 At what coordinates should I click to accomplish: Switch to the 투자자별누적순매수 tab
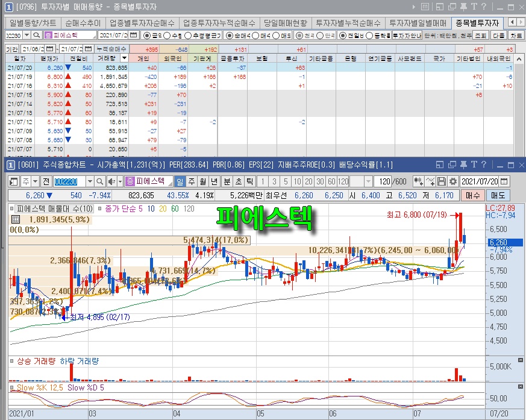[x=348, y=23]
